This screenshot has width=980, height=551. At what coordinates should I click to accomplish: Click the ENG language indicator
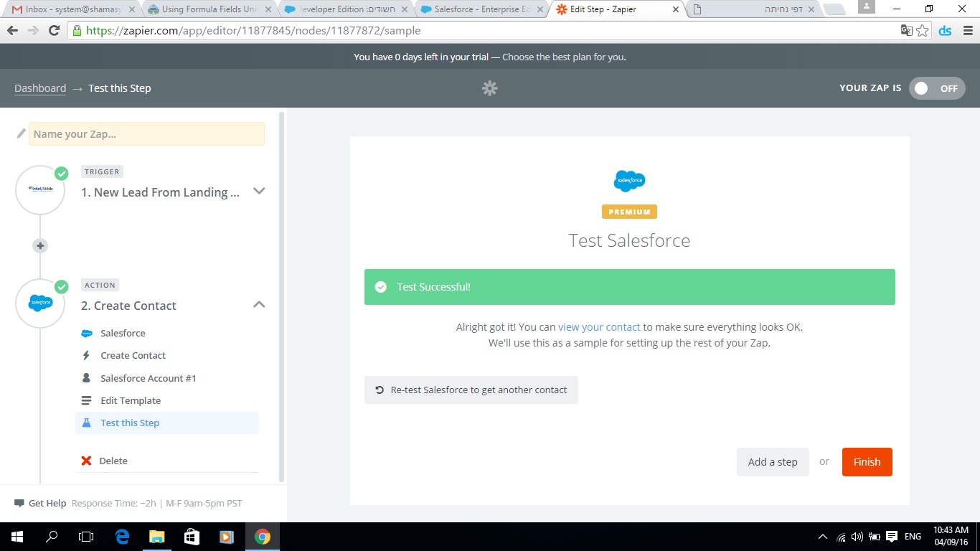[x=913, y=537]
